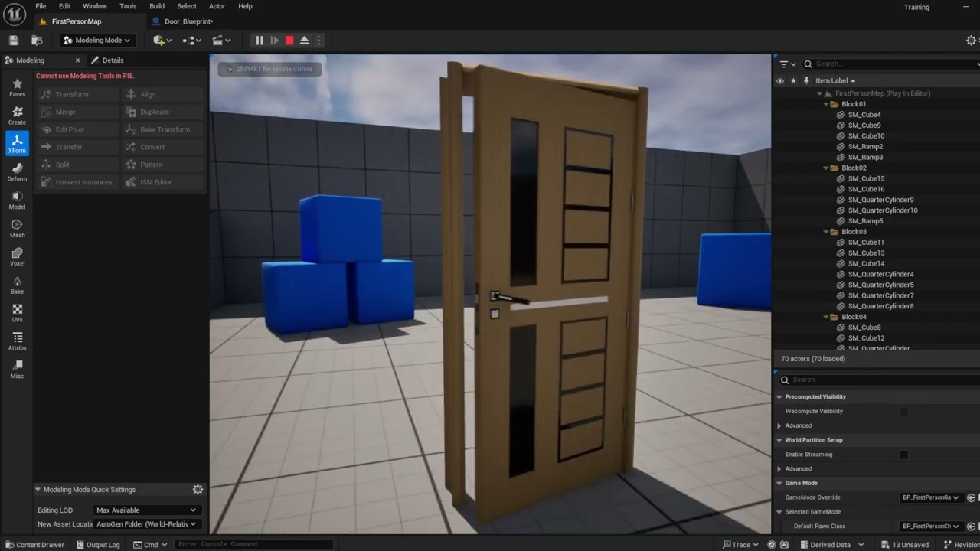Open the Cinematics clapperboard dropdown
The width and height of the screenshot is (980, 551).
click(222, 41)
